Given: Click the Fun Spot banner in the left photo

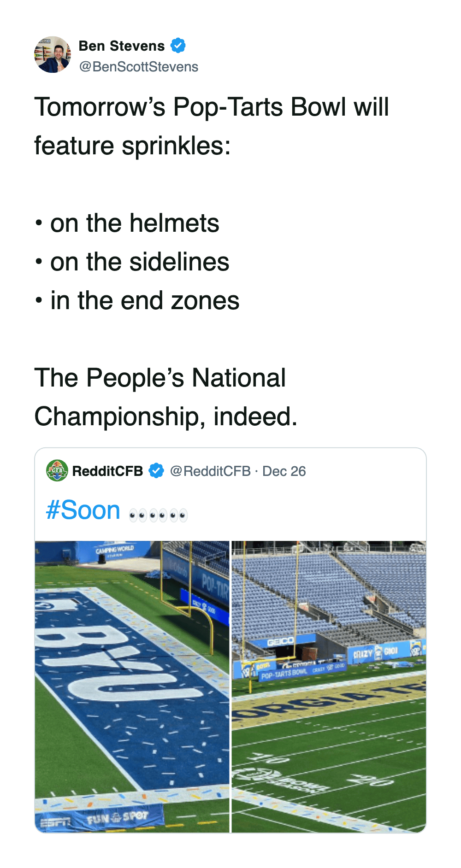Looking at the screenshot, I should (x=118, y=817).
